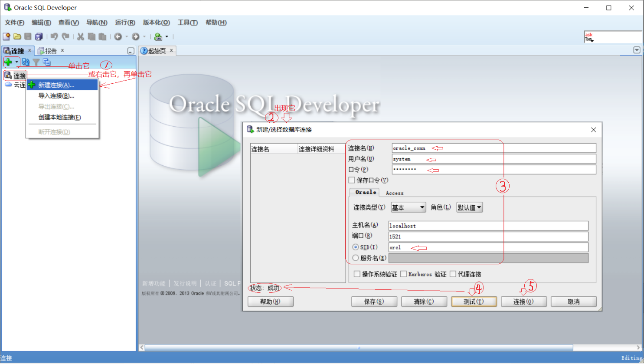Open a new file with New icon
This screenshot has width=644, height=364.
point(6,36)
